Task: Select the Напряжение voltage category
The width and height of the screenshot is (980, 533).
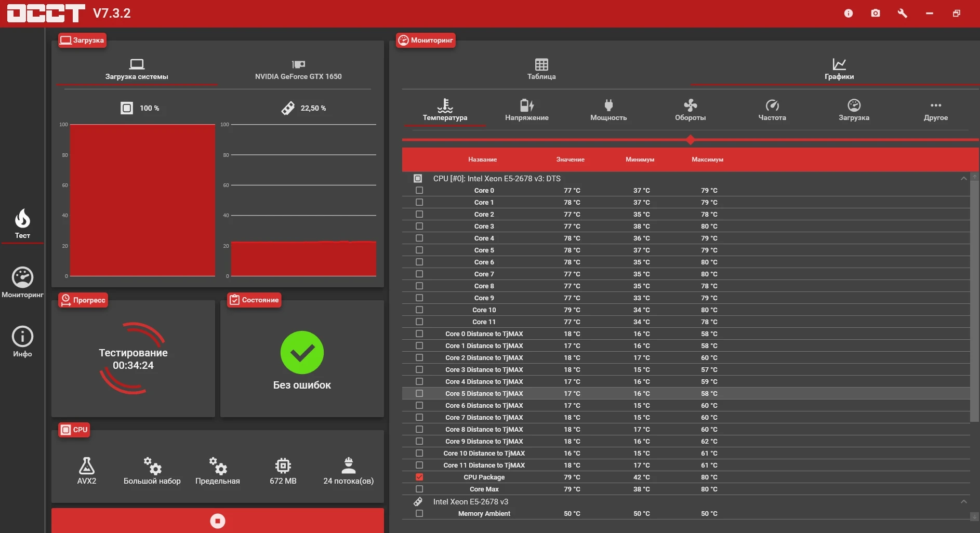Action: tap(527, 110)
